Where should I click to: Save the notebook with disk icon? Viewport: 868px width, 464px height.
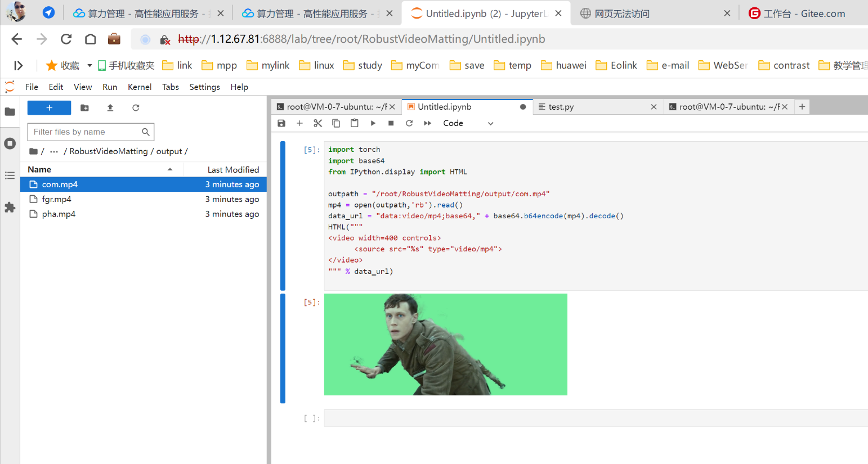click(281, 123)
